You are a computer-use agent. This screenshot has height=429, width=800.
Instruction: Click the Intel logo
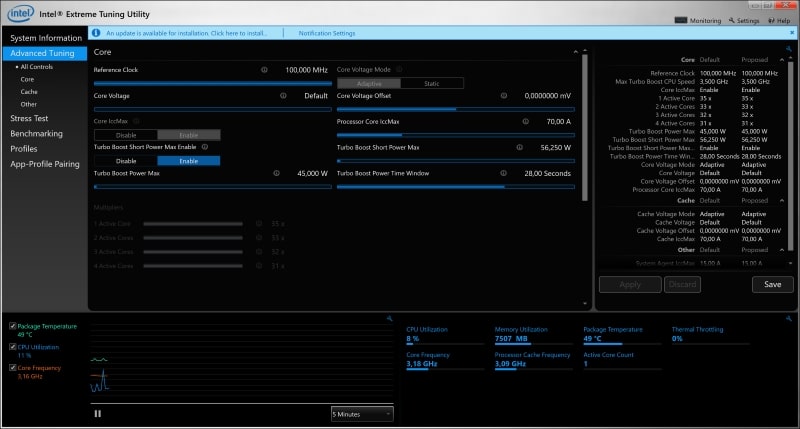coord(20,13)
